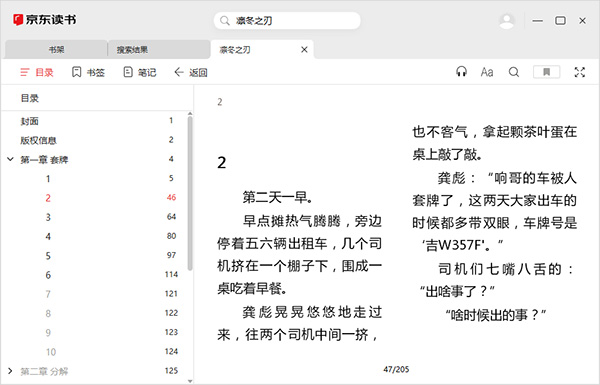Image resolution: width=600 pixels, height=385 pixels.
Task: Click the line “啥时候出的事？”
Action: tap(496, 315)
